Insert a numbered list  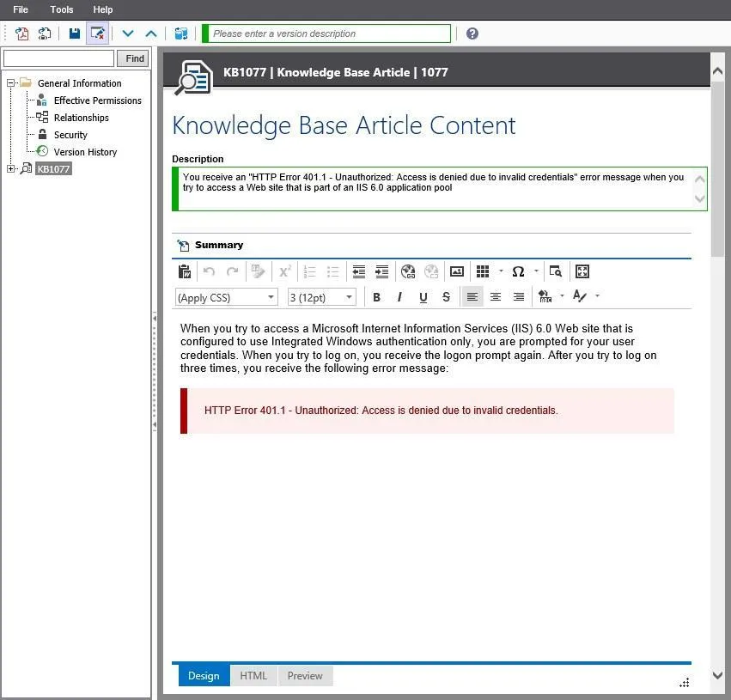click(x=309, y=271)
